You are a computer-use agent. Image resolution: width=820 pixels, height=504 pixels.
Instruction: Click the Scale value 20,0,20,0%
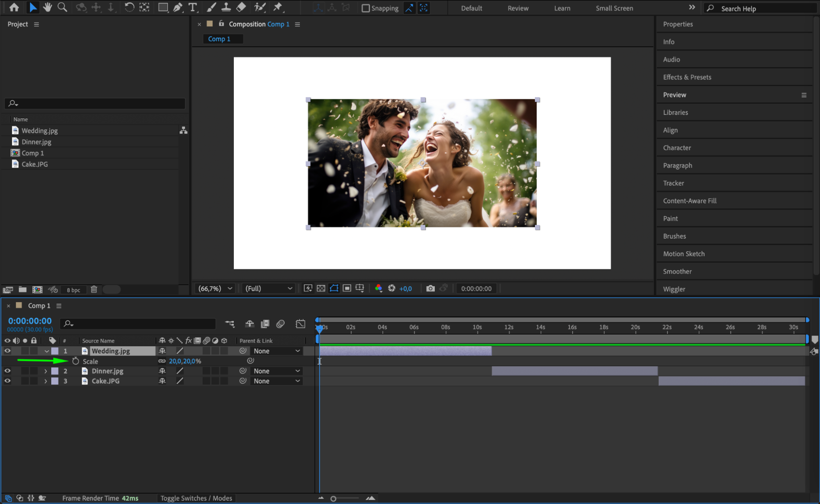click(185, 361)
